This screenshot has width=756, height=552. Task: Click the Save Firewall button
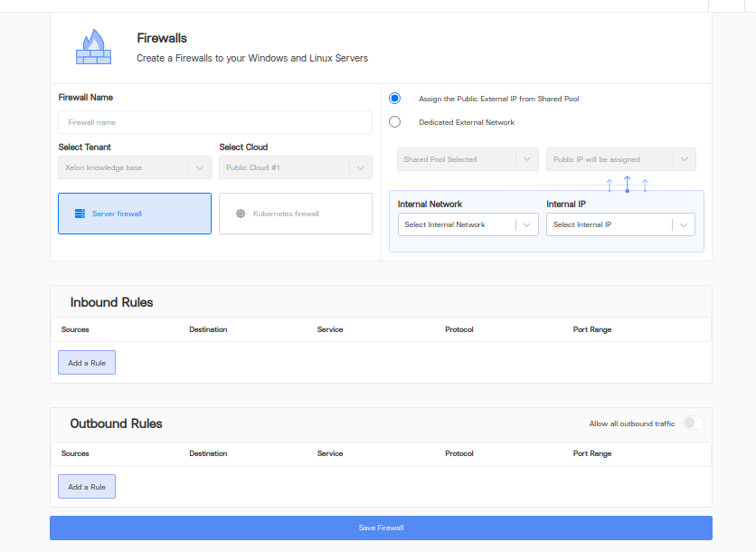click(x=381, y=528)
